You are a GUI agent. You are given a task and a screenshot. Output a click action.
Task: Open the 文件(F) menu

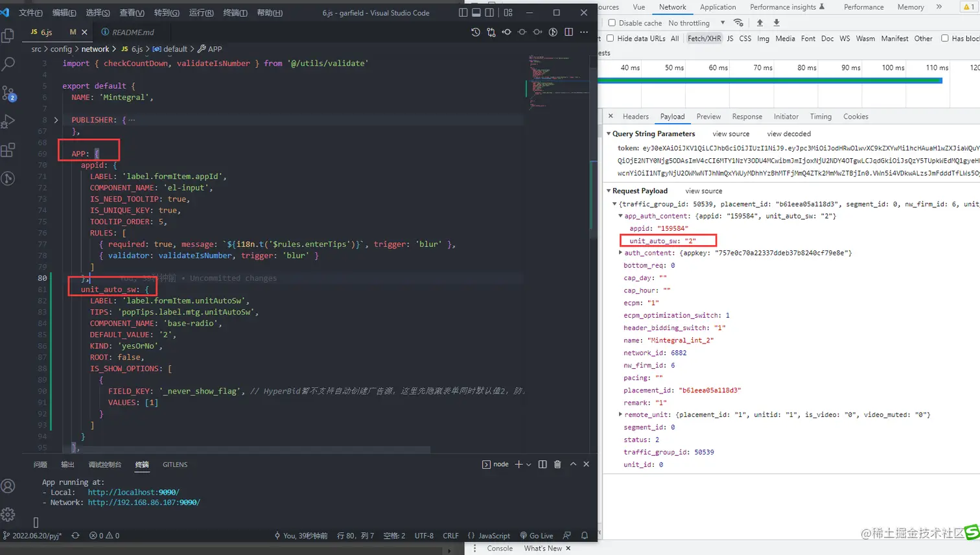tap(30, 13)
